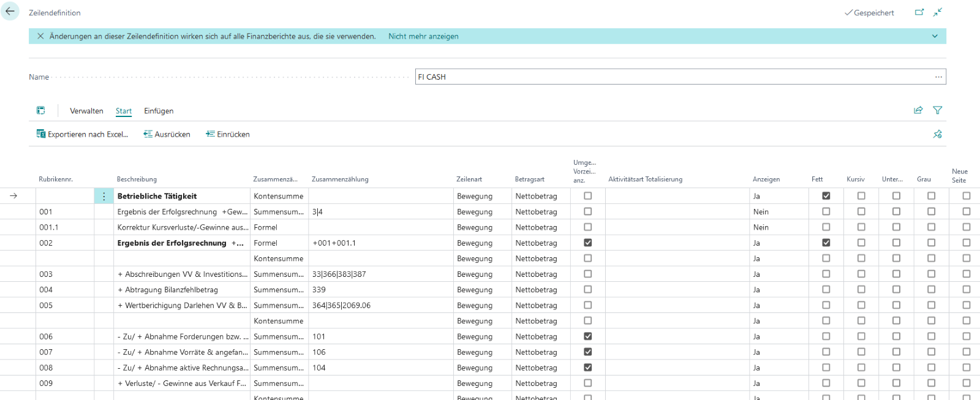Viewport: 980px width, 400px height.
Task: Check Grau checkbox in row 001
Action: tap(932, 211)
